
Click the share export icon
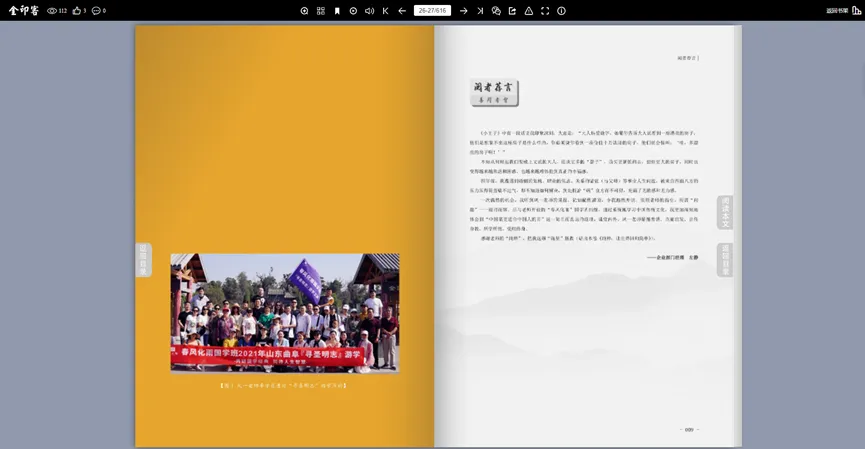pos(512,10)
